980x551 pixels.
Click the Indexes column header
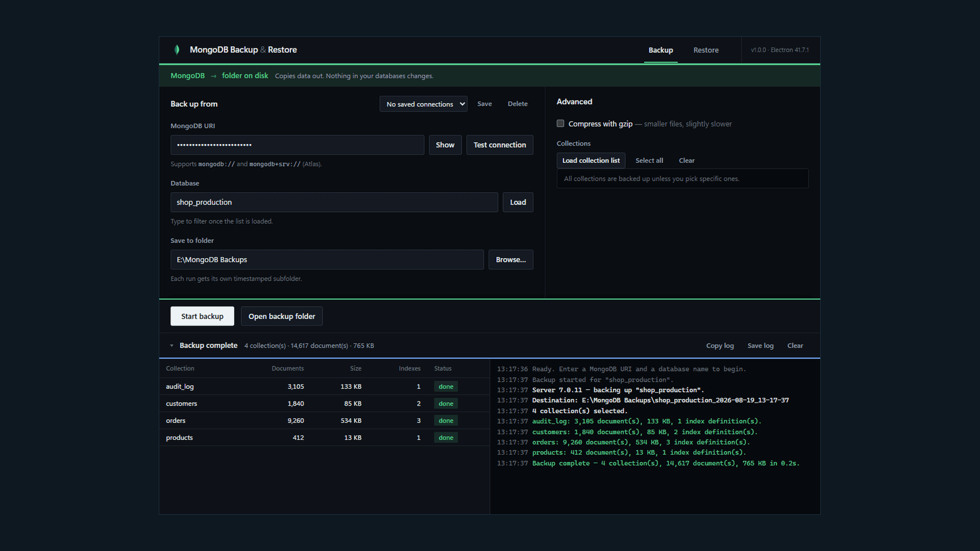409,368
